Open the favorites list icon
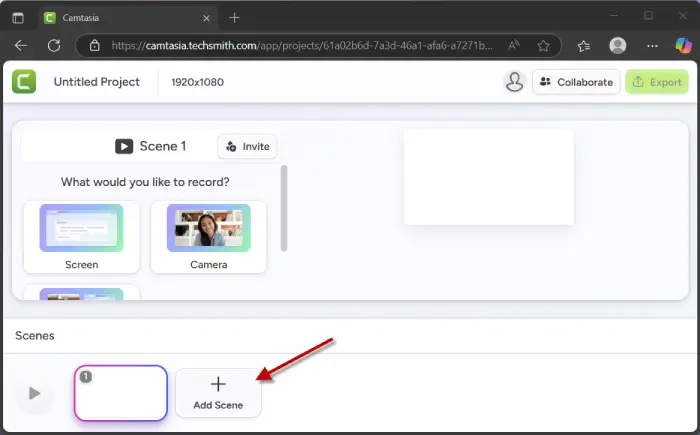 tap(583, 46)
